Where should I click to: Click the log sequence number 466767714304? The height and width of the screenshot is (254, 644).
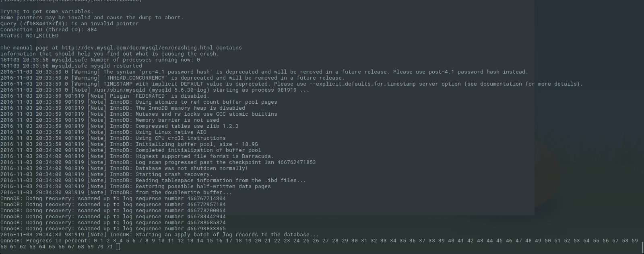[206, 199]
